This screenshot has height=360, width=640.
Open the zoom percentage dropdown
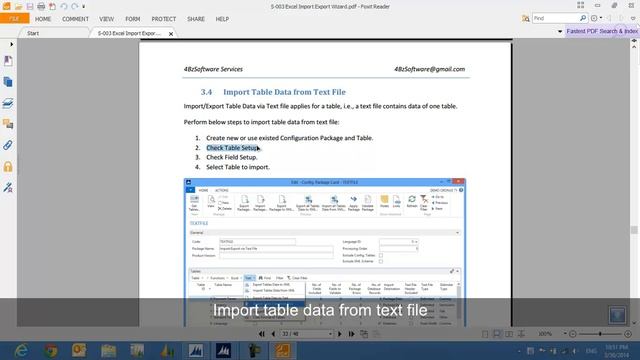coord(565,333)
